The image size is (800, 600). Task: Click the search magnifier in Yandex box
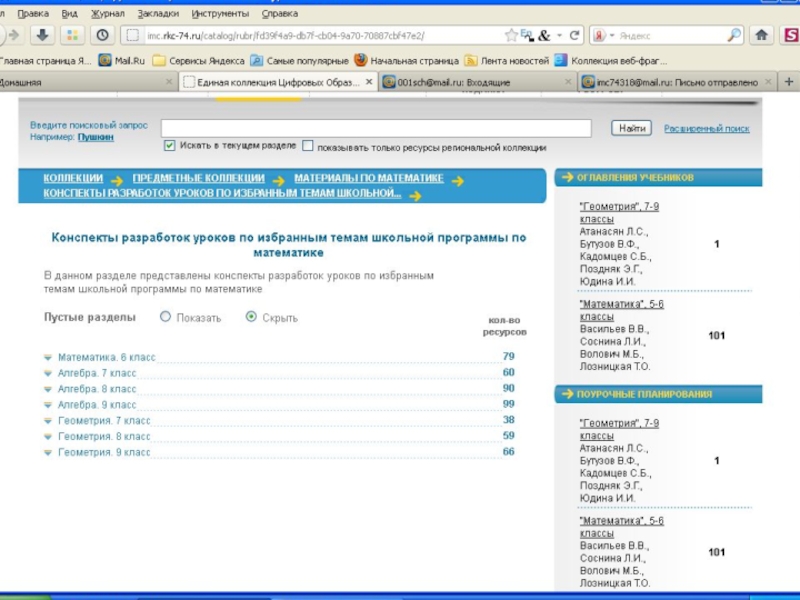[x=734, y=35]
